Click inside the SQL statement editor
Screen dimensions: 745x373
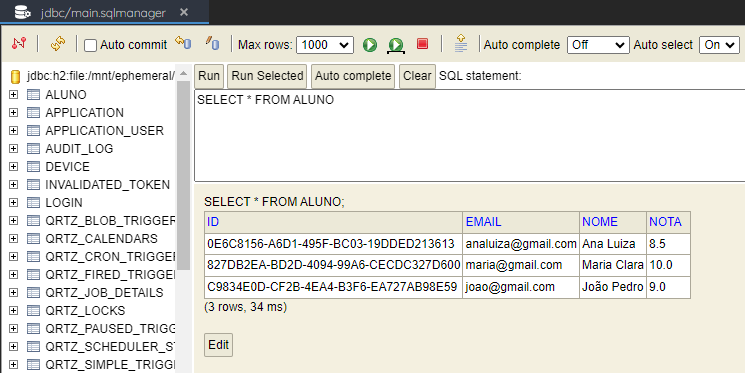tap(469, 135)
